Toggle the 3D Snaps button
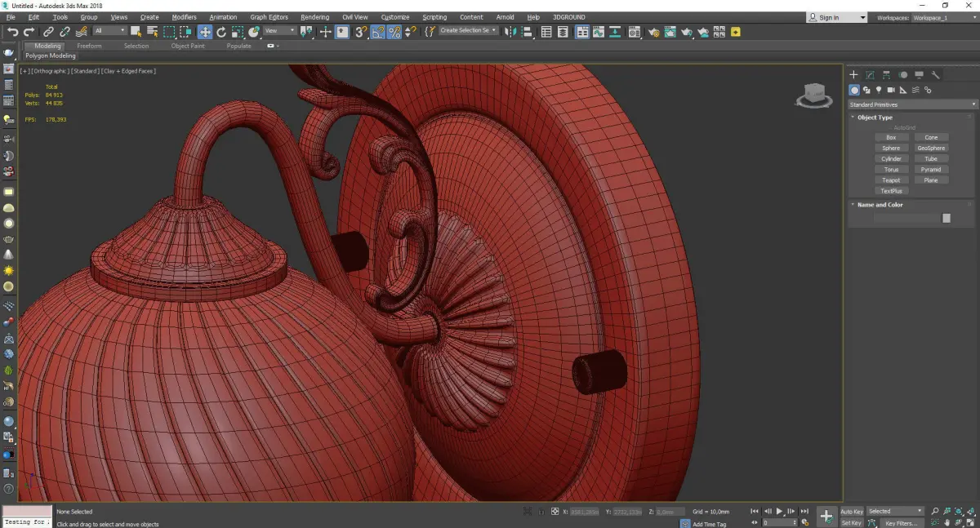Viewport: 980px width, 528px height. pos(361,32)
